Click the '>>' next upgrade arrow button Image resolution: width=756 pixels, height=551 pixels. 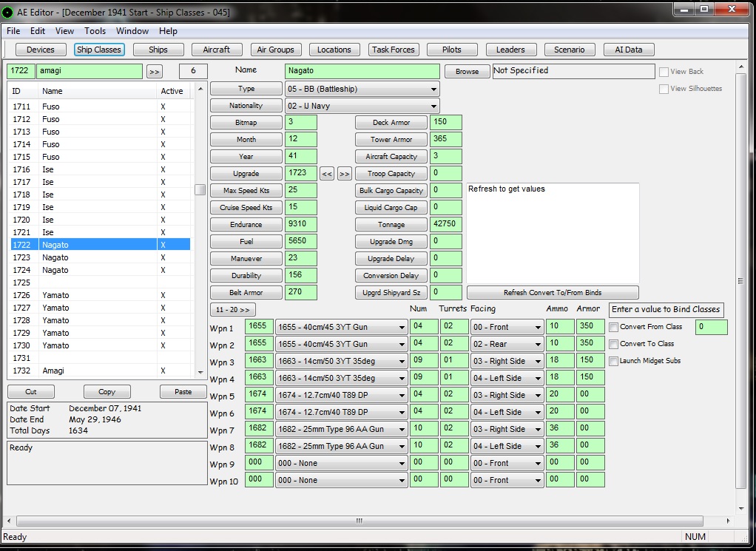tap(345, 174)
